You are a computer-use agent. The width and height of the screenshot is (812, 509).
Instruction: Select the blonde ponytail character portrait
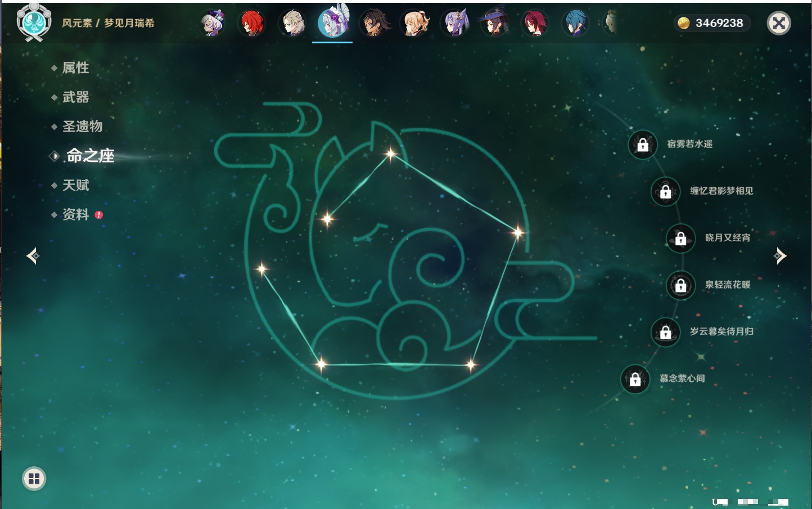(x=414, y=23)
